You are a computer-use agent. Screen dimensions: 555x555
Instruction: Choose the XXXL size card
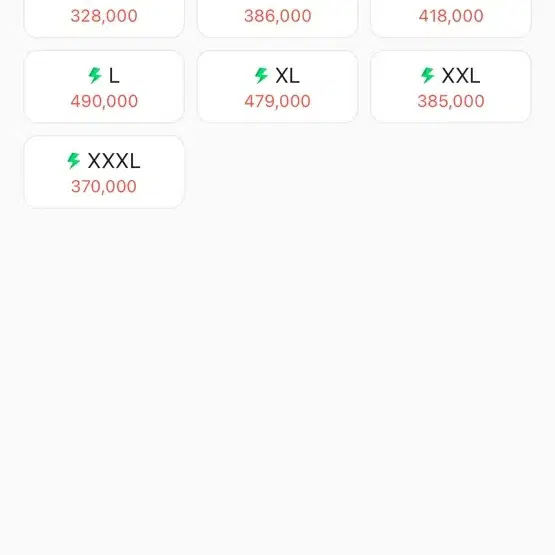tap(104, 172)
